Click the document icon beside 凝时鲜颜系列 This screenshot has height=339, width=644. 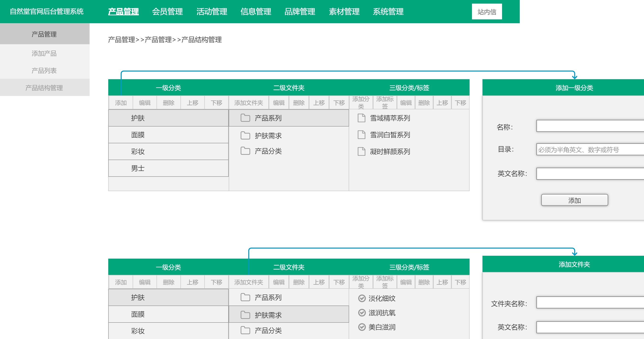click(x=361, y=151)
